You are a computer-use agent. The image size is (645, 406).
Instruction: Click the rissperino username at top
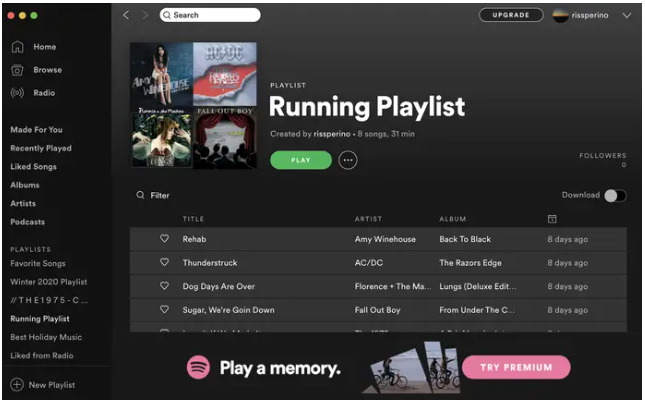[590, 16]
